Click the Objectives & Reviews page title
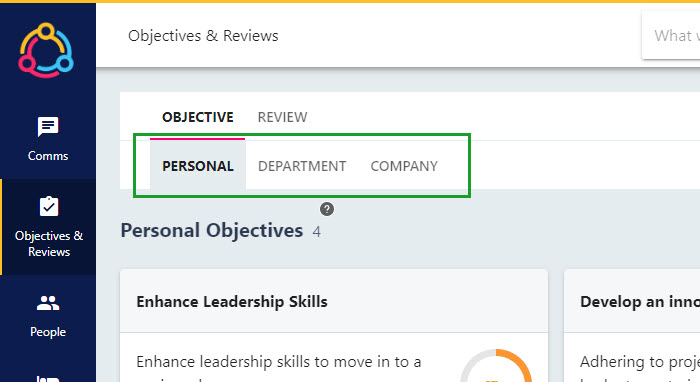 203,36
